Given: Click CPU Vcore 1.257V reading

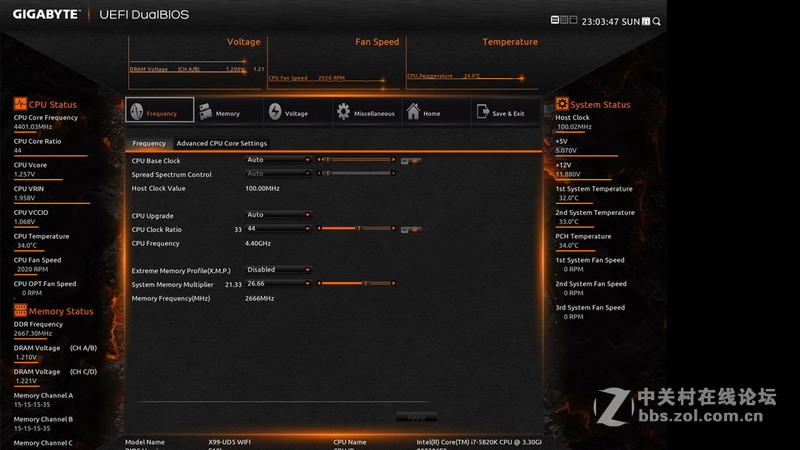Looking at the screenshot, I should click(x=24, y=174).
